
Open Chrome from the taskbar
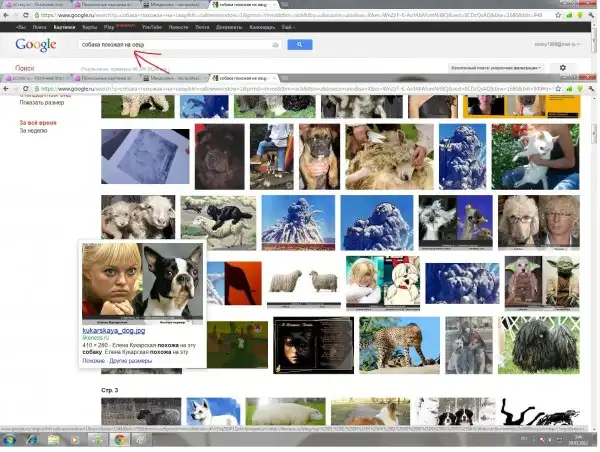coord(120,439)
